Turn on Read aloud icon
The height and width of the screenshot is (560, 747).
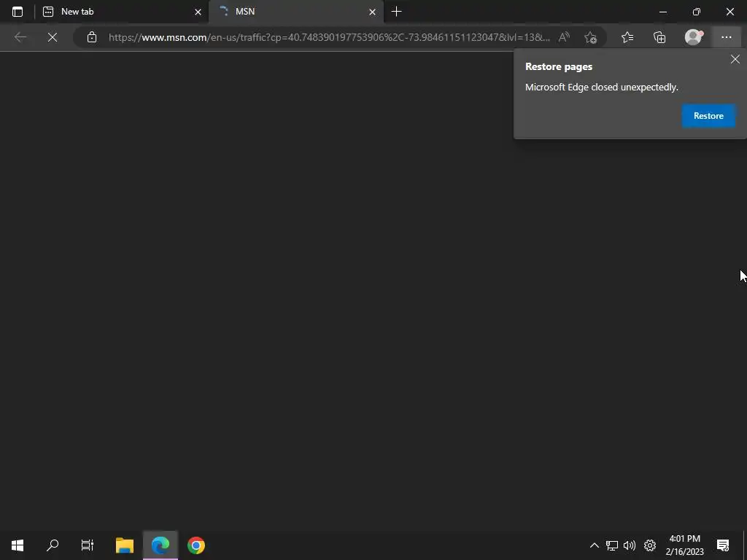pyautogui.click(x=564, y=37)
